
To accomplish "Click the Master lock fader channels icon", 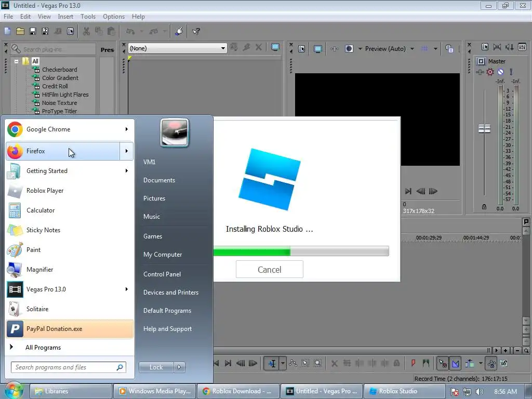I will (484, 207).
